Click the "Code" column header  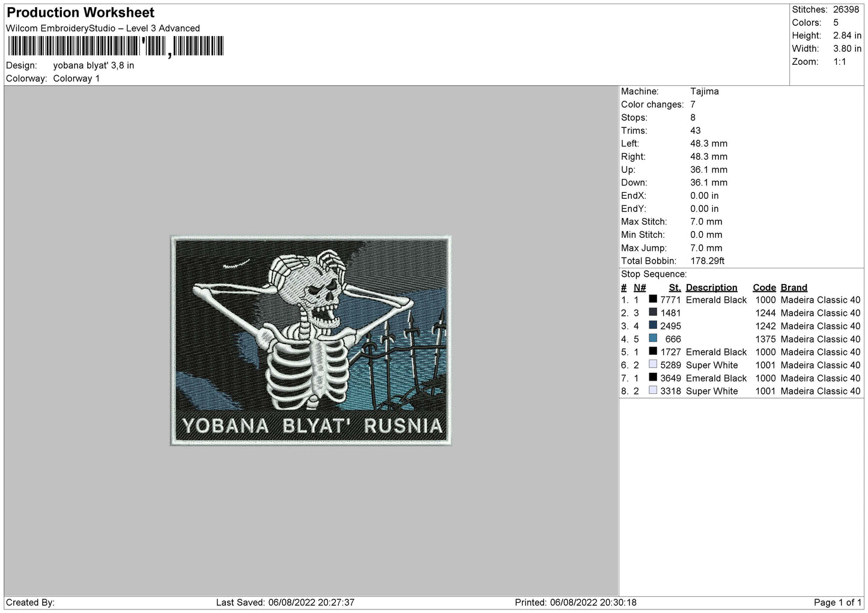pos(765,288)
